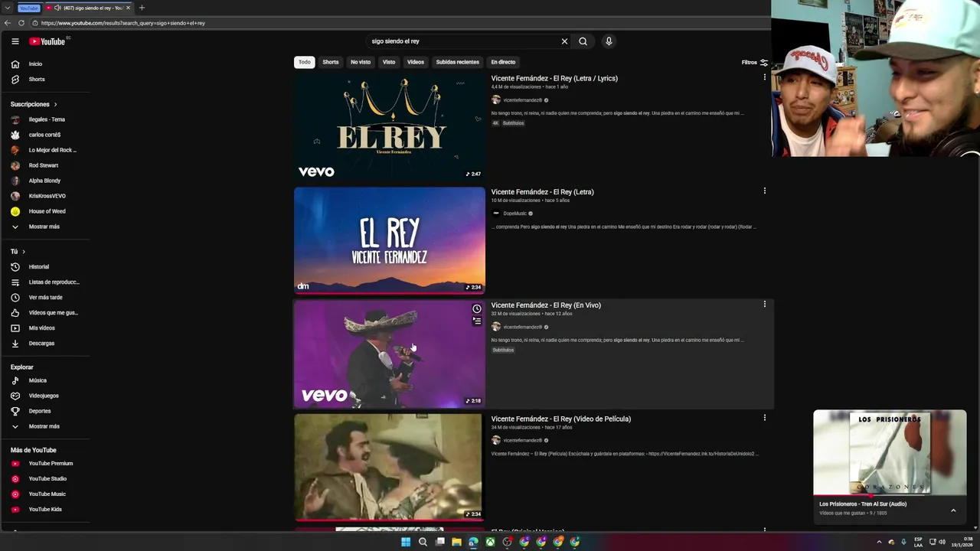The image size is (980, 551).
Task: Seek in the miniplayer progress bar
Action: coord(890,495)
